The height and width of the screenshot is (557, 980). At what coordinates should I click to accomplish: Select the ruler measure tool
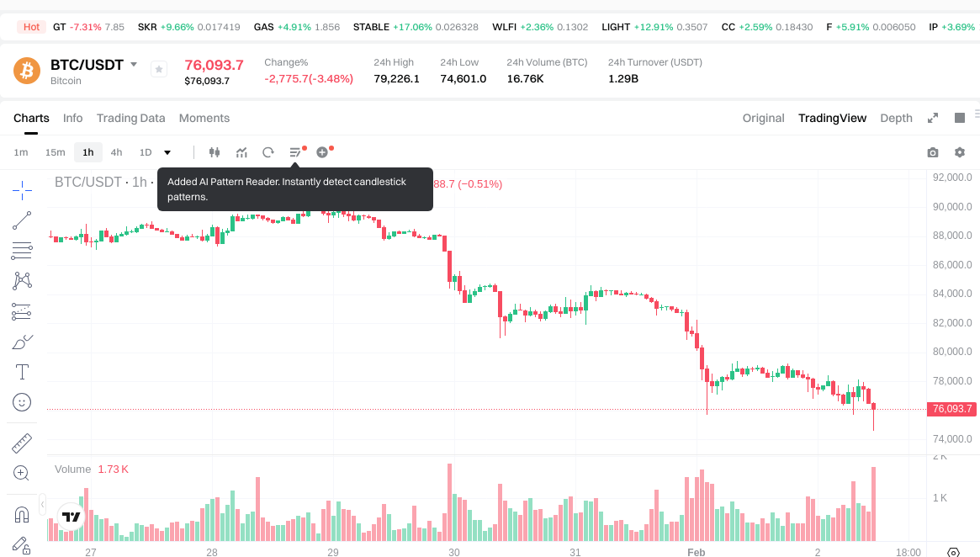22,443
